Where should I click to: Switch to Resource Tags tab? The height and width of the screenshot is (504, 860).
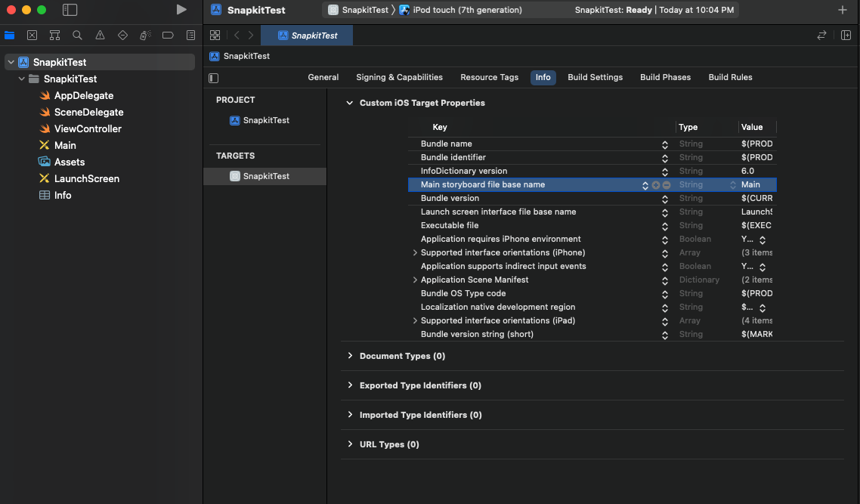pyautogui.click(x=489, y=77)
